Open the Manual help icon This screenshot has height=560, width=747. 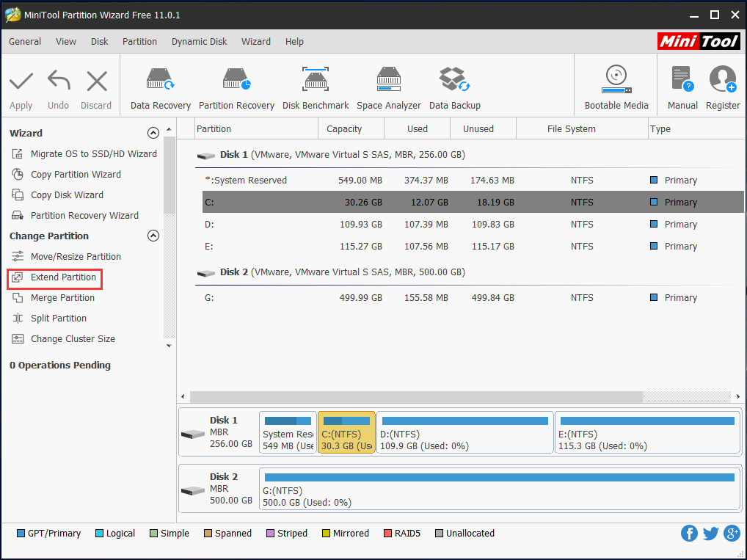[682, 79]
